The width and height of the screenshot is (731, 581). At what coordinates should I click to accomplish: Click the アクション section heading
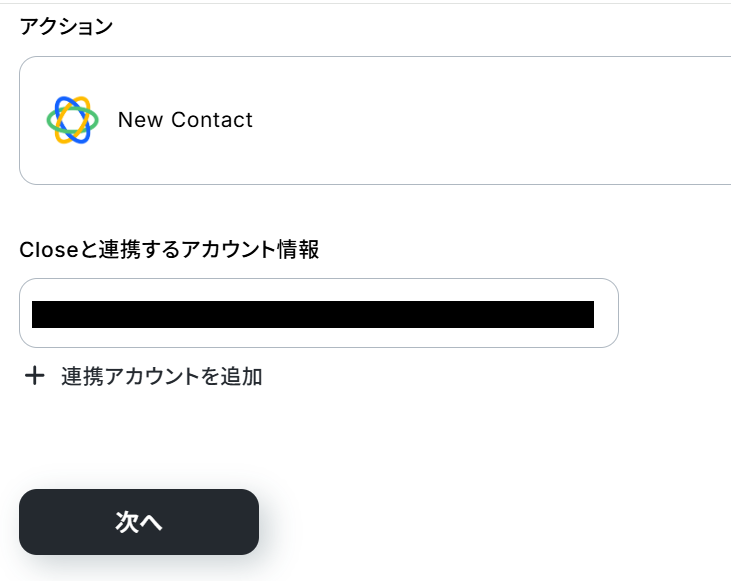(66, 27)
